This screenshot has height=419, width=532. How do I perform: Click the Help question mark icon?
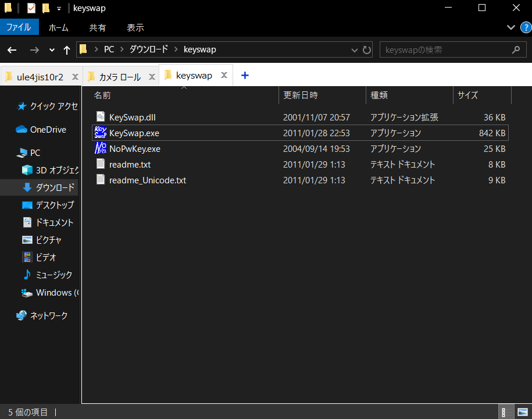tap(525, 27)
